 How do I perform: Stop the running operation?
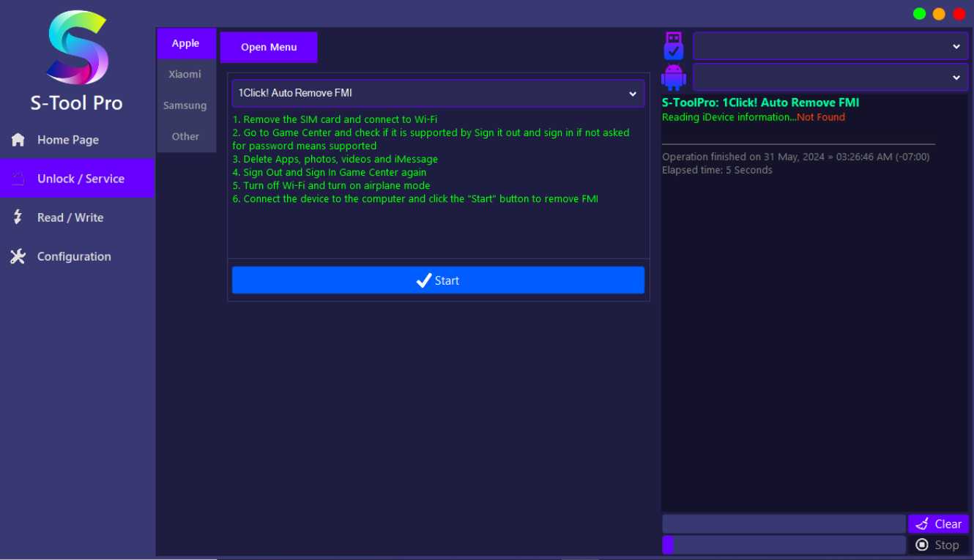pyautogui.click(x=939, y=545)
